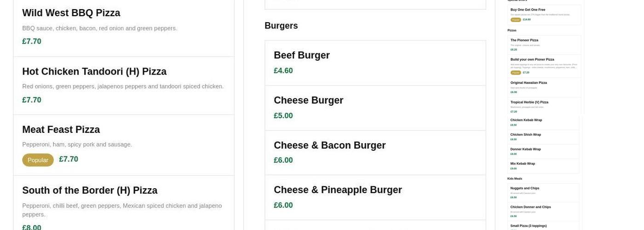Image resolution: width=644 pixels, height=230 pixels.
Task: Open Buy One Get One Free in minimap
Action: (528, 10)
